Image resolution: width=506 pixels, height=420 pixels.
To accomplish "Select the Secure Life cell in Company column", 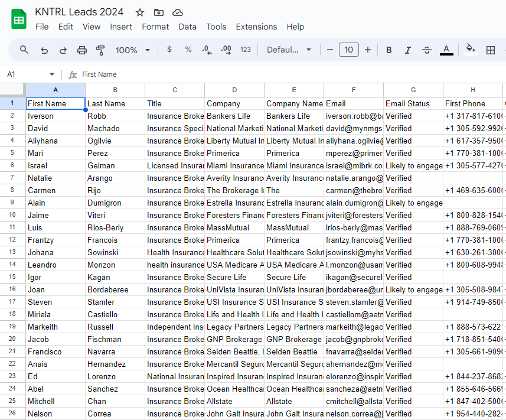I will tap(234, 277).
